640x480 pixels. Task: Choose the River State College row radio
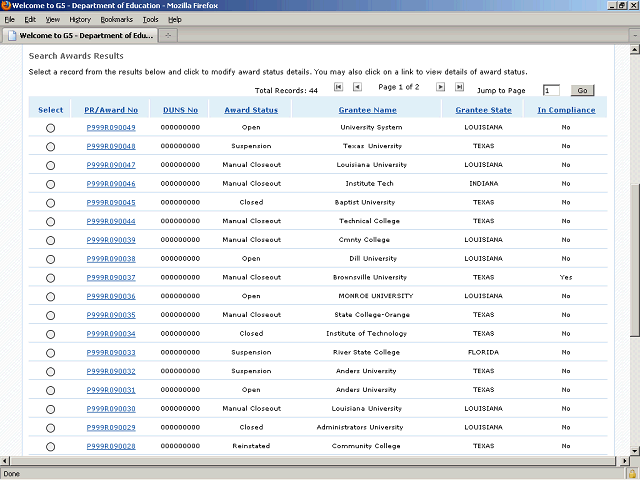(51, 353)
